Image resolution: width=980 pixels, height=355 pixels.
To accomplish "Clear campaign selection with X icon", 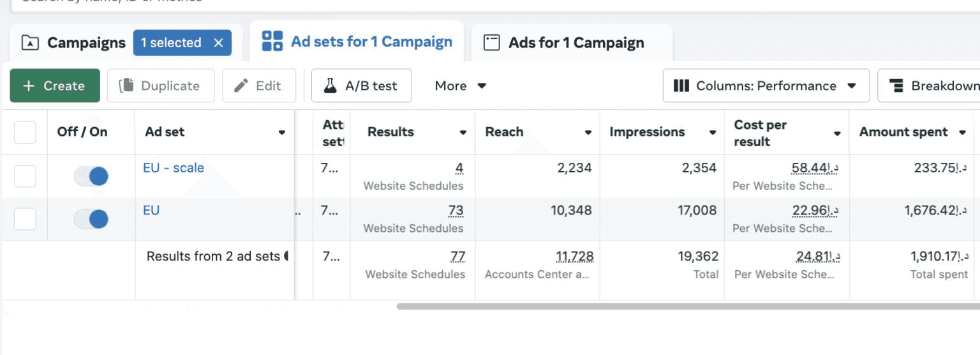I will pos(218,43).
